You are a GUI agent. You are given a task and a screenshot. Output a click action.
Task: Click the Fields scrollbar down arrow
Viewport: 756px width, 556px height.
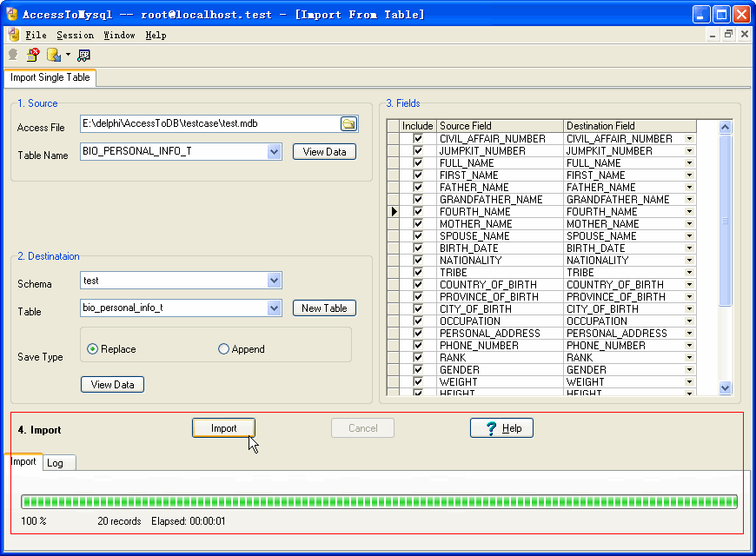[725, 387]
